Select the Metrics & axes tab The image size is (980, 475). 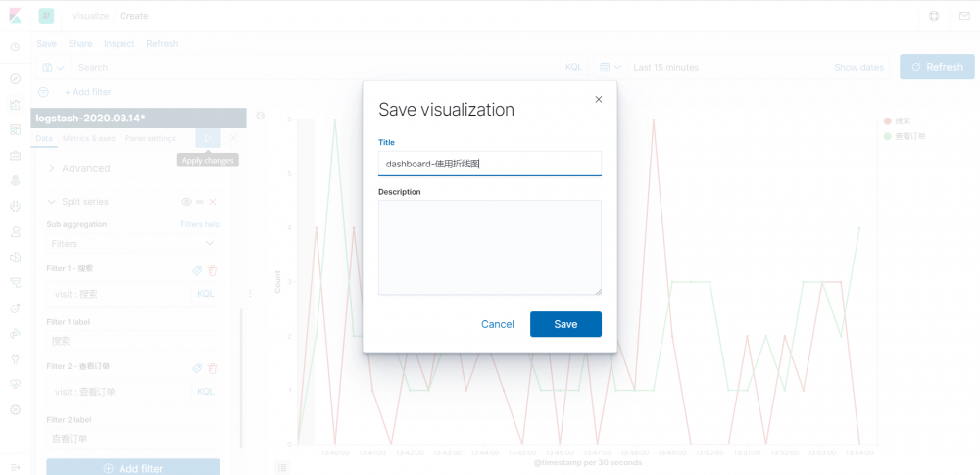click(x=89, y=138)
